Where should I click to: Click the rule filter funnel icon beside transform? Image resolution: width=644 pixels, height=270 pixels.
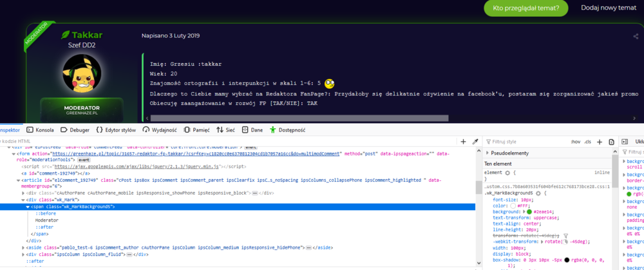pos(566,236)
